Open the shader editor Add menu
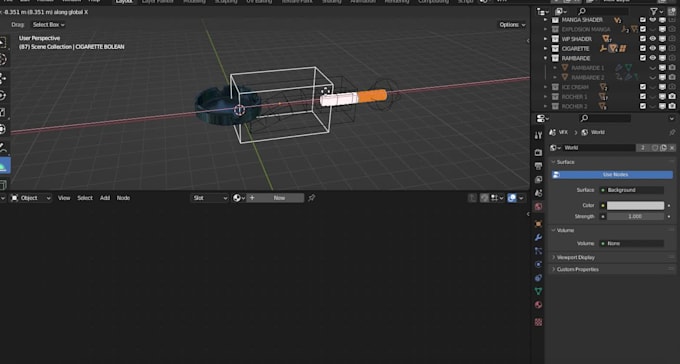The width and height of the screenshot is (680, 364). click(x=105, y=198)
